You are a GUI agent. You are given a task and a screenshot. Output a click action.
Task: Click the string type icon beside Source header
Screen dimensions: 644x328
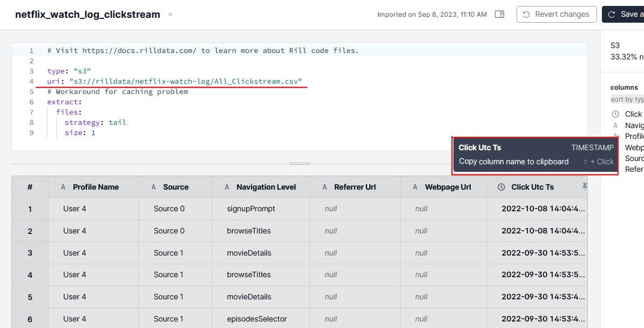click(x=154, y=187)
